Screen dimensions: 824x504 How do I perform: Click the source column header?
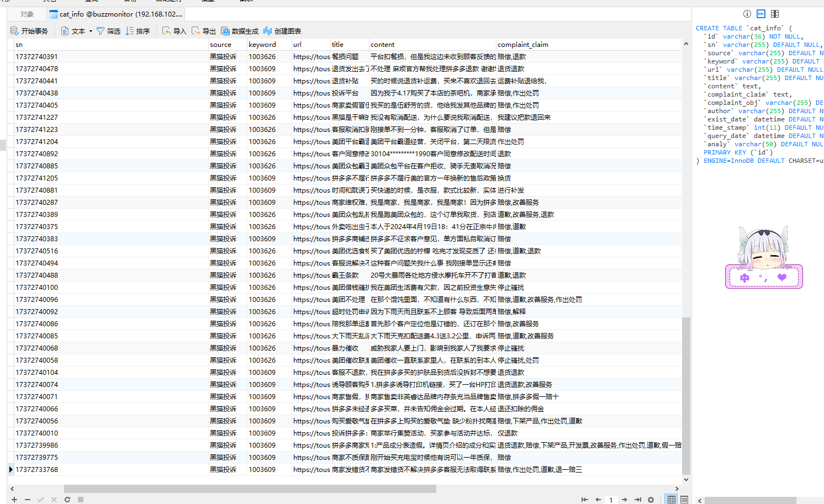click(x=228, y=45)
